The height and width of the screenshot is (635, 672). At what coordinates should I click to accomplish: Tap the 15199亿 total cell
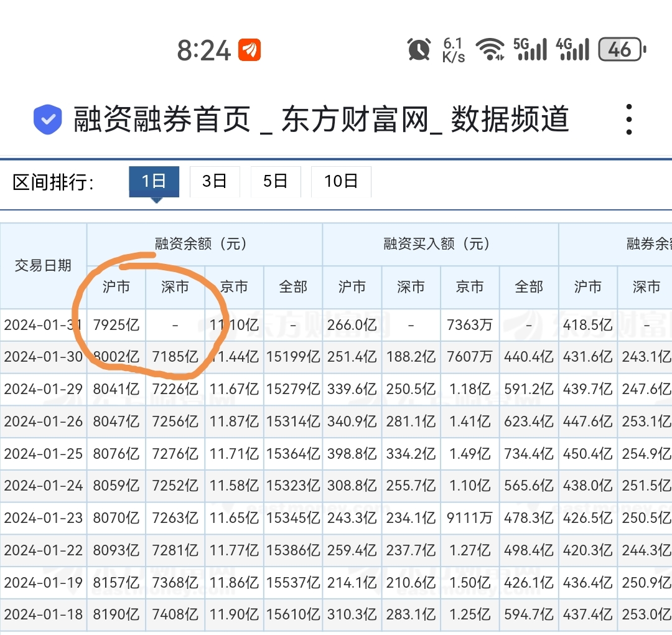[x=293, y=357]
